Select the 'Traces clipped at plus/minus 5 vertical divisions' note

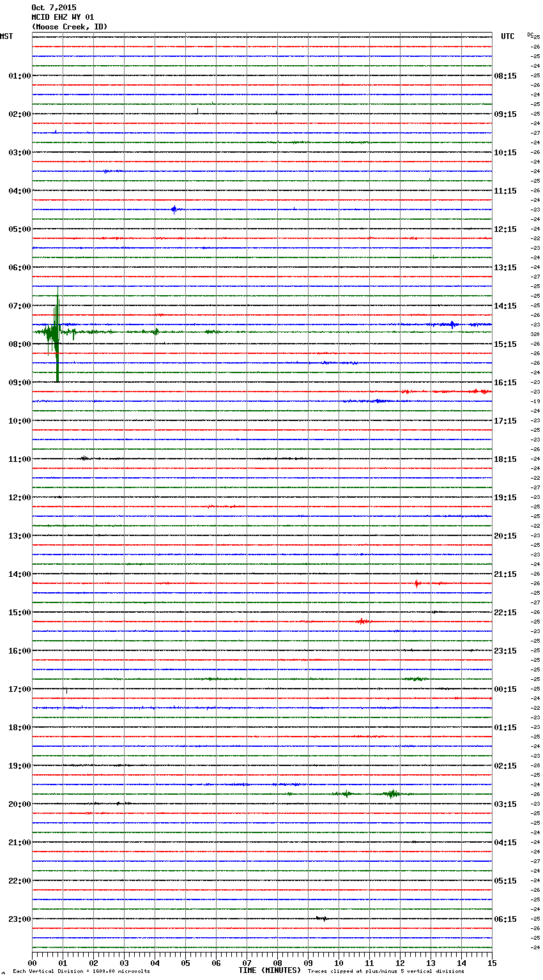pos(386,971)
